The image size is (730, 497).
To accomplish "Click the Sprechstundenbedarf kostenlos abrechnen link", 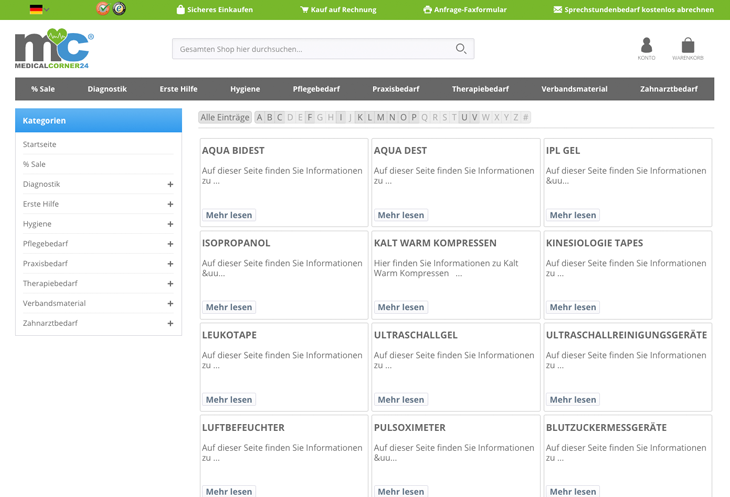I will (x=639, y=10).
